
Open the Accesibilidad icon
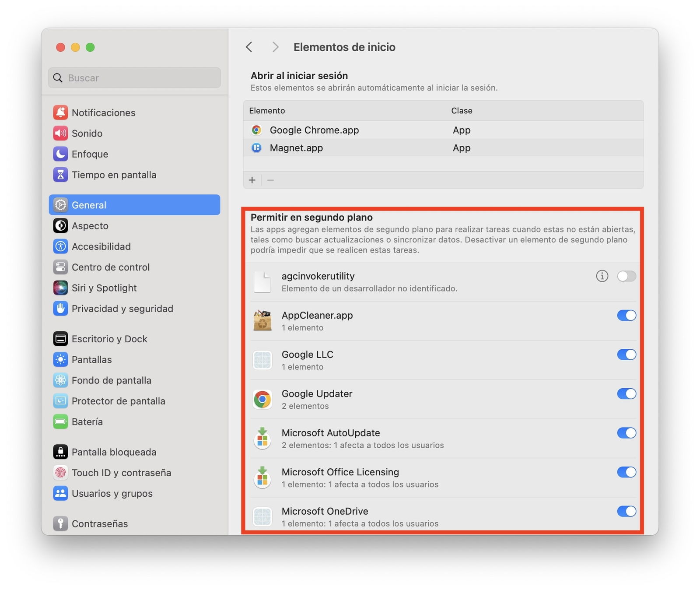coord(60,246)
